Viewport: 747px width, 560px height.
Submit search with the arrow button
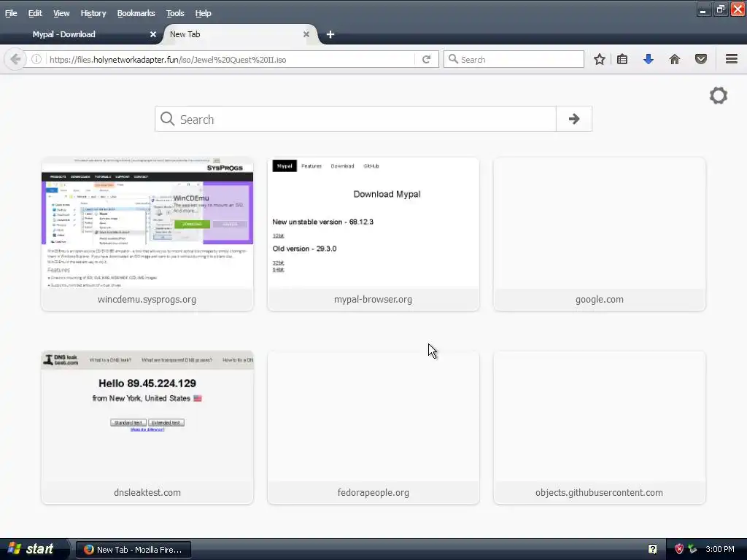click(574, 119)
